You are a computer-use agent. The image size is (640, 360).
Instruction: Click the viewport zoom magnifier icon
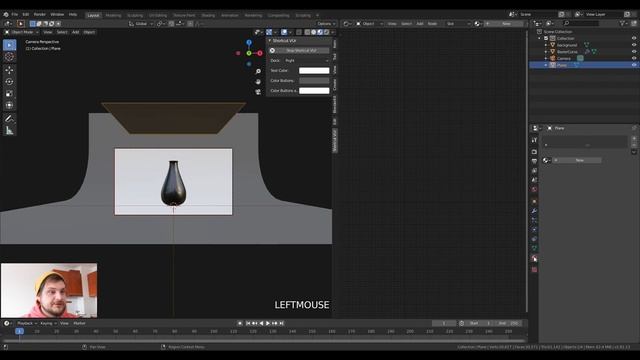pos(258,71)
